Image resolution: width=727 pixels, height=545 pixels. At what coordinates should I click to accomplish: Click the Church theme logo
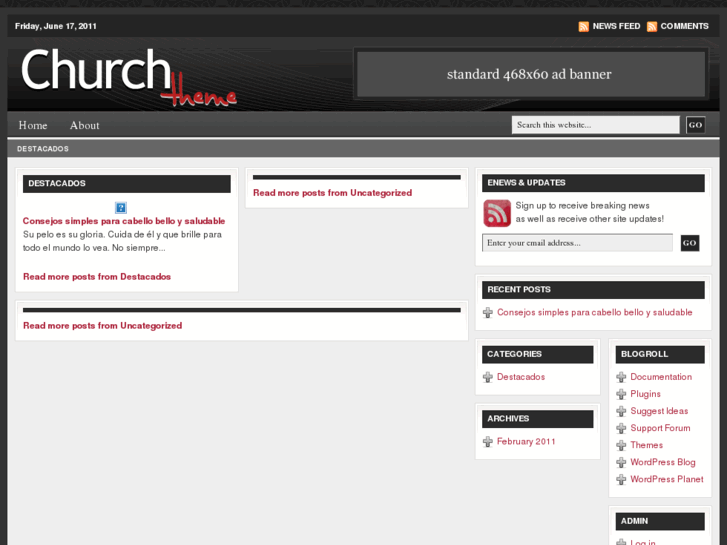point(129,77)
